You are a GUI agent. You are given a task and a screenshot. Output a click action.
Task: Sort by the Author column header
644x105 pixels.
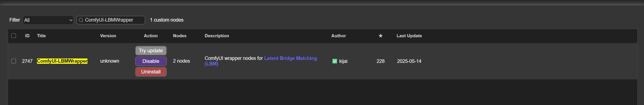pyautogui.click(x=338, y=36)
